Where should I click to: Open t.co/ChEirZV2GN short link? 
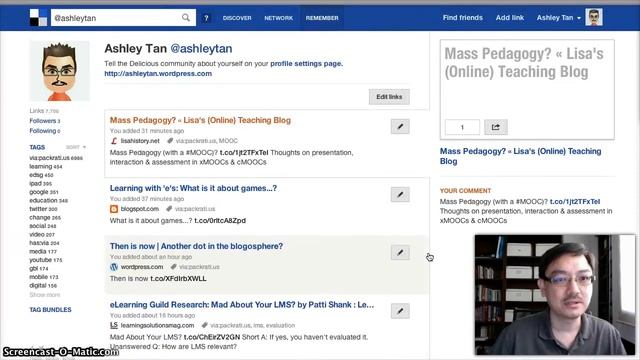tap(212, 337)
